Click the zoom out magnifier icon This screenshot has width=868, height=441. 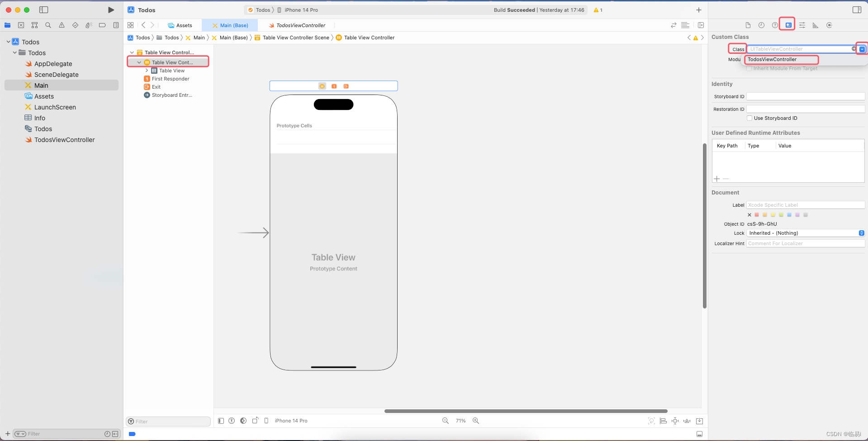[x=446, y=421]
